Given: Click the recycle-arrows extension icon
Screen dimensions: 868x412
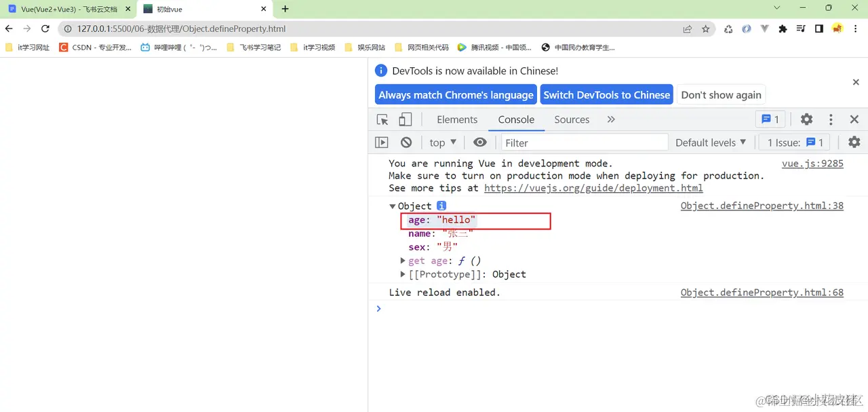Looking at the screenshot, I should click(728, 29).
